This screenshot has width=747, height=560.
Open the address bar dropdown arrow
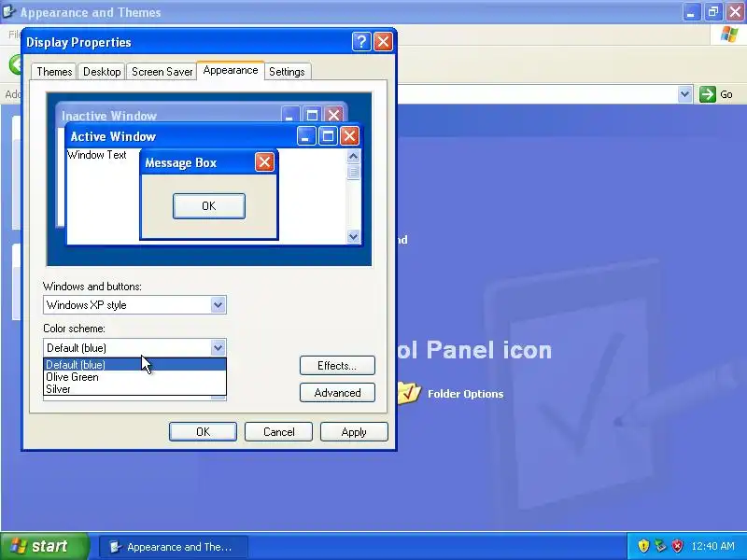(684, 94)
